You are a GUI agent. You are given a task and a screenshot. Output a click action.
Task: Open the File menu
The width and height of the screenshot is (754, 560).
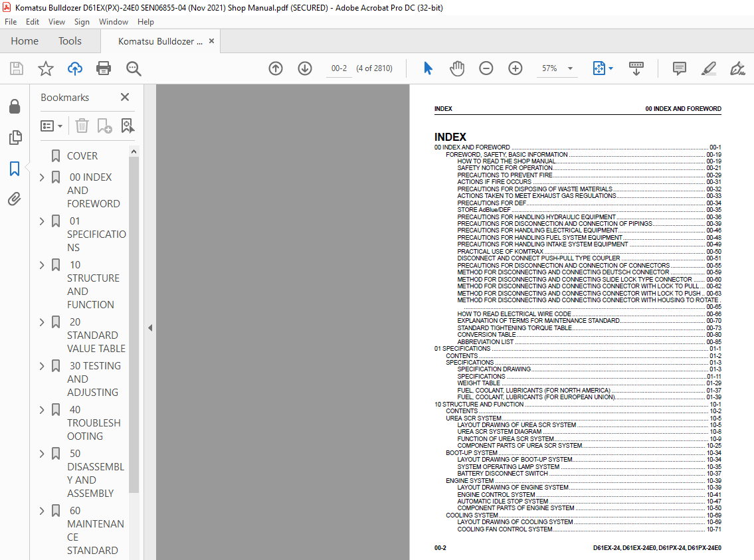(x=11, y=22)
